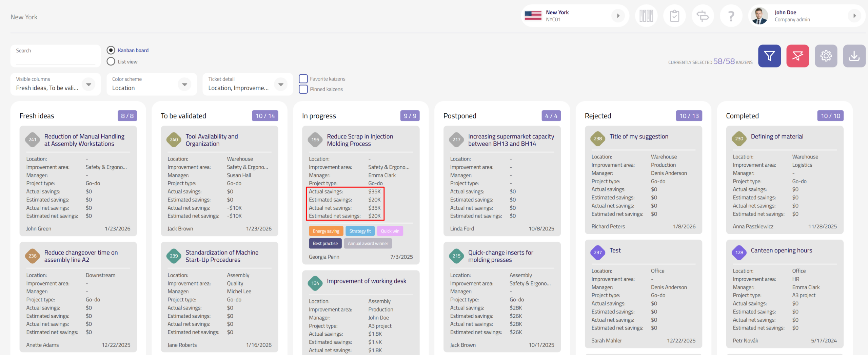The height and width of the screenshot is (355, 868).
Task: Click the download export button
Action: point(854,56)
